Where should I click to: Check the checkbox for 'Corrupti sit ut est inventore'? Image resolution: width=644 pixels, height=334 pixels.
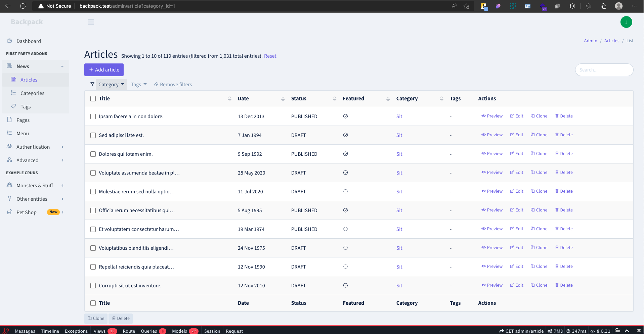93,286
